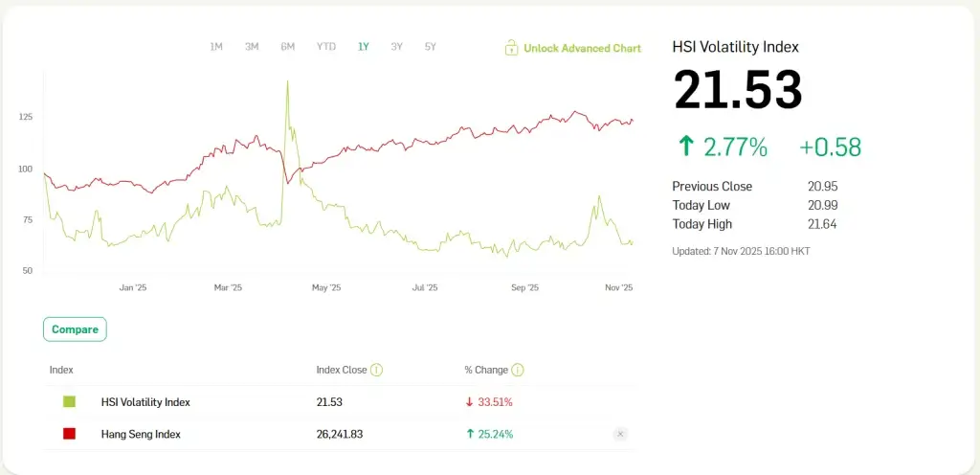The width and height of the screenshot is (980, 475).
Task: Click the green up arrow beside 25.24%
Action: click(x=469, y=434)
